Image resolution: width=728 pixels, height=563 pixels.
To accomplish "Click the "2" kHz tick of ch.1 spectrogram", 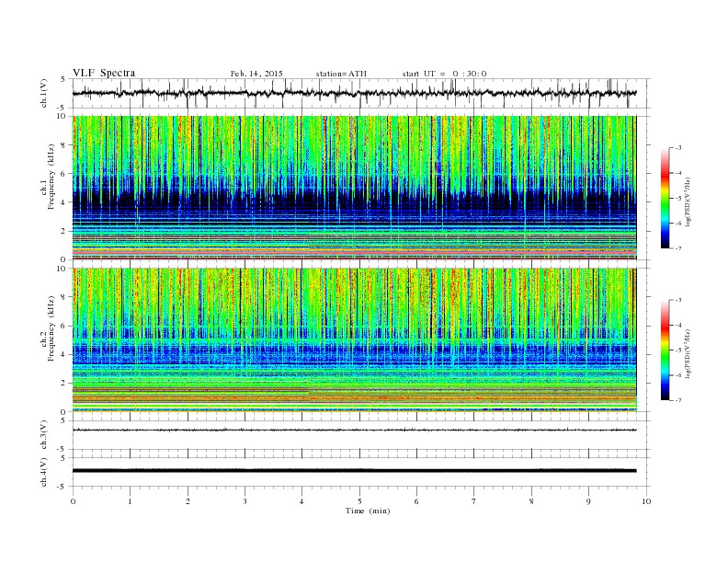I will (63, 231).
